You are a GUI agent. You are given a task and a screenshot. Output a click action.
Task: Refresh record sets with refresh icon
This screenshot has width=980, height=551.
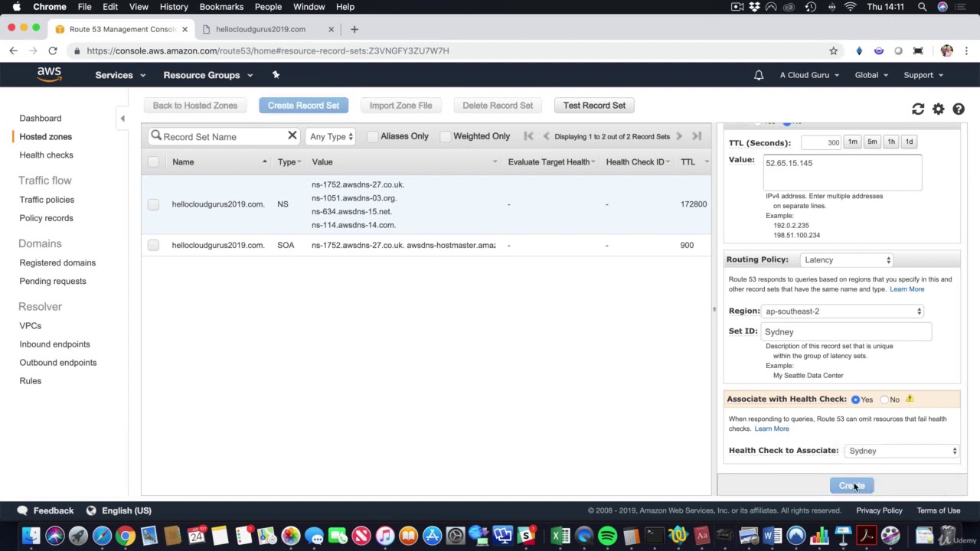[x=918, y=109]
